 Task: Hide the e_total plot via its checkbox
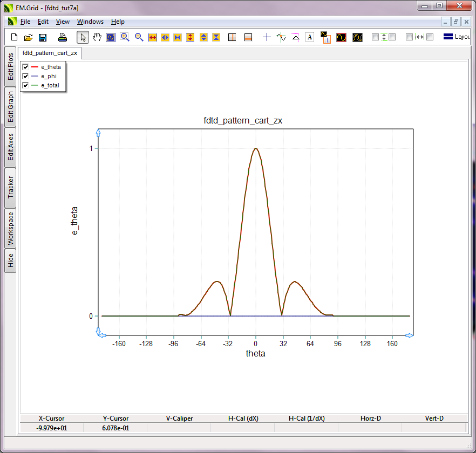[25, 85]
